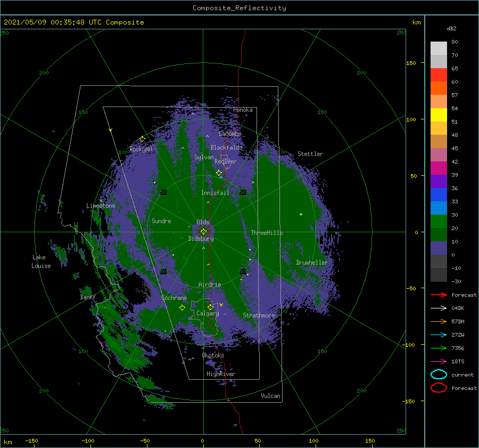Click the yellow diamond marker above Calgary
Viewport: 479px width, 448px height.
tap(210, 307)
